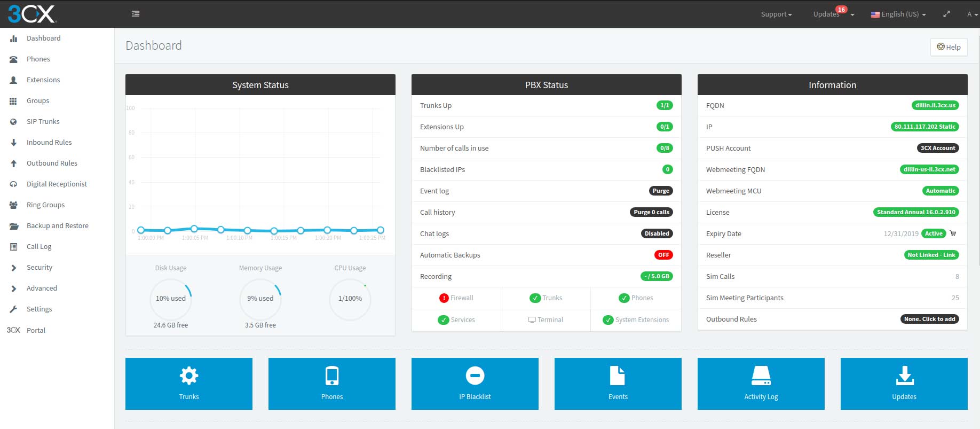Click the Firewall warning status icon
Viewport: 980px width, 429px height.
(444, 298)
